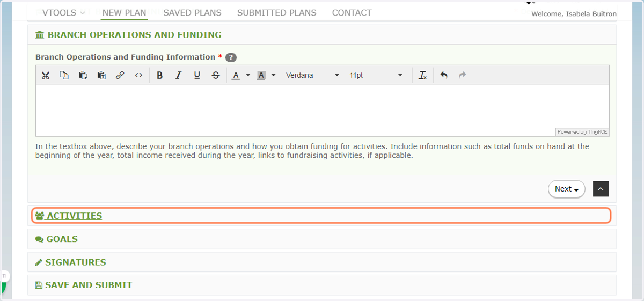Open the 11pt font size dropdown
The image size is (644, 301).
376,75
